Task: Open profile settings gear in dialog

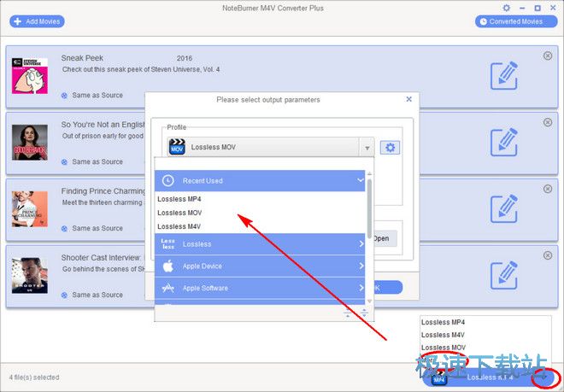Action: tap(390, 148)
